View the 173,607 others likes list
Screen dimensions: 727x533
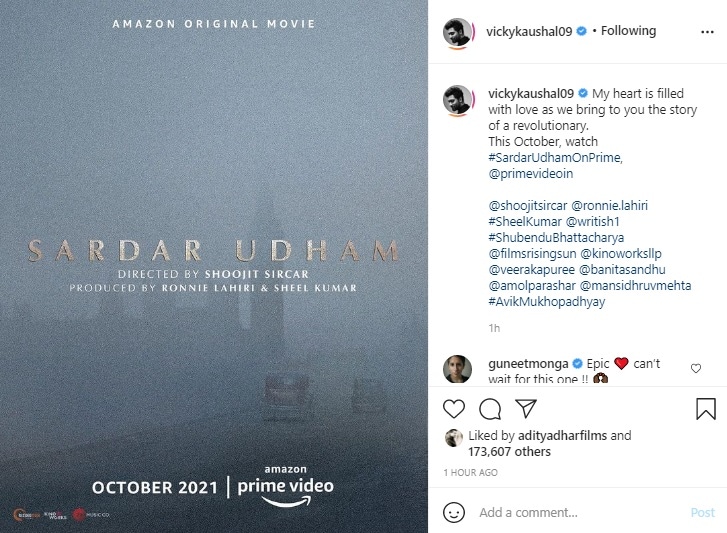point(509,452)
